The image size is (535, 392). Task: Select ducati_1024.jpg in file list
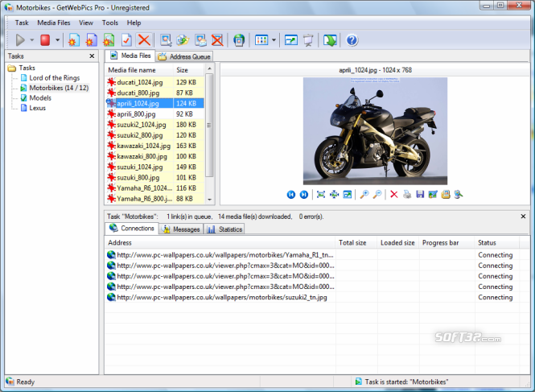(155, 82)
